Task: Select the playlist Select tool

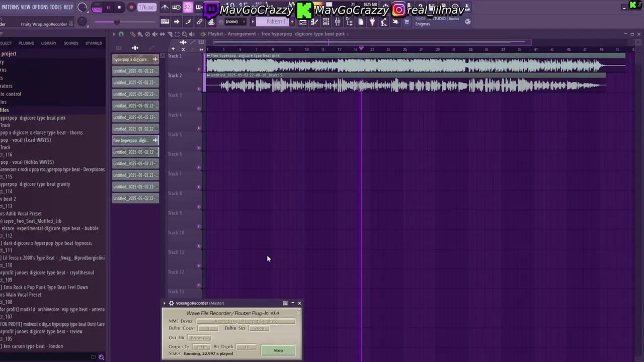Action: pos(177,34)
